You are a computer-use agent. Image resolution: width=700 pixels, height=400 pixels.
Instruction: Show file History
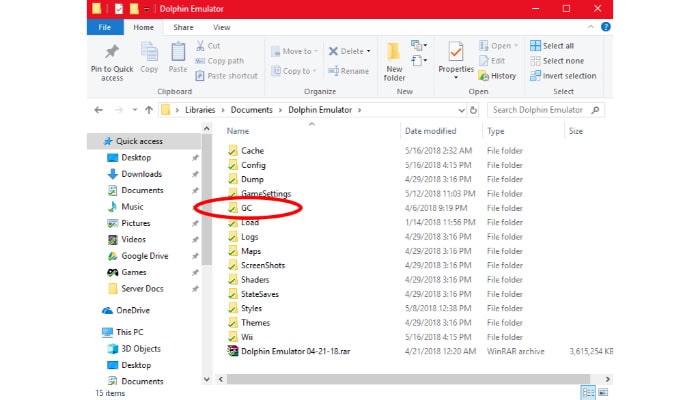[497, 76]
